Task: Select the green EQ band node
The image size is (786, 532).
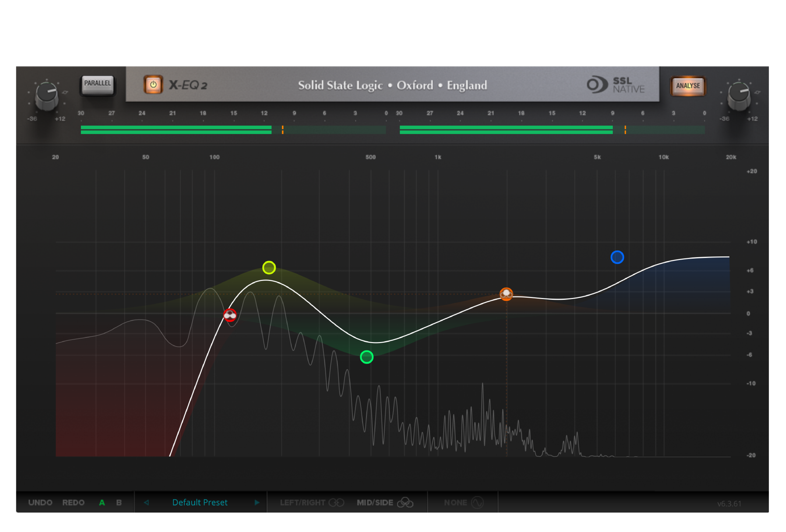Action: coord(367,356)
